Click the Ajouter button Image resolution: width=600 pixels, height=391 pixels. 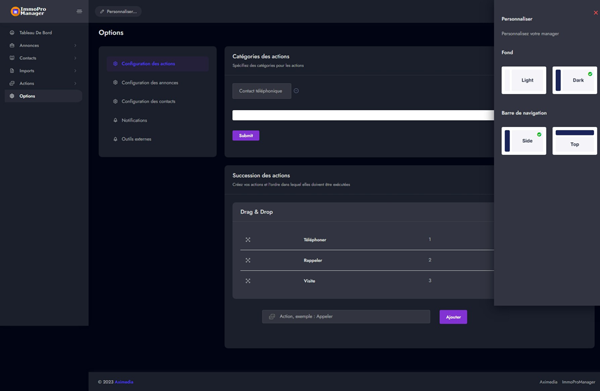[453, 317]
